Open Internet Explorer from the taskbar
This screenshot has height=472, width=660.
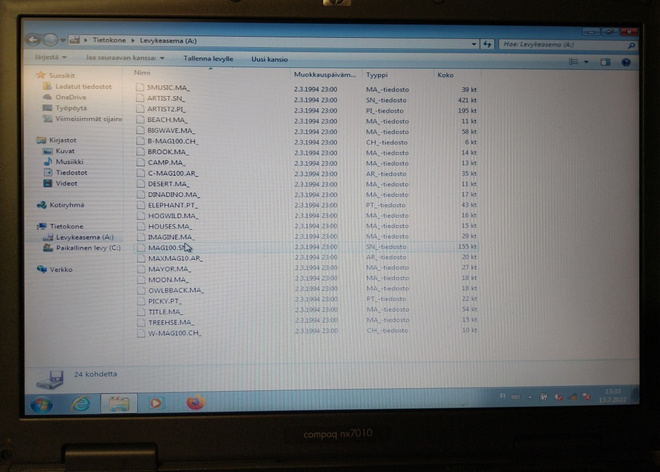tap(80, 404)
